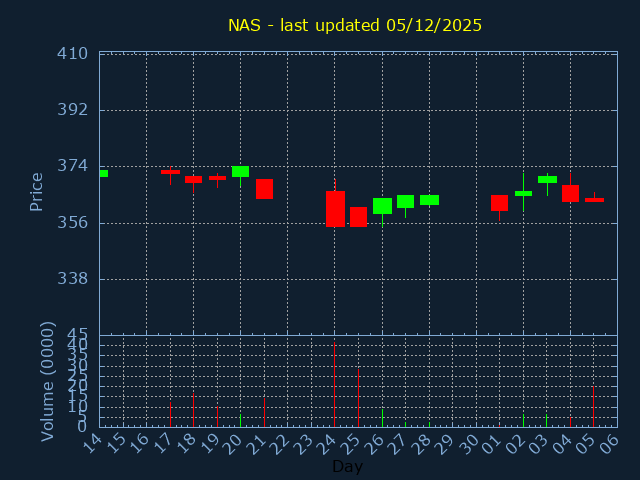Click the red candlestick on day 21
This screenshot has width=640, height=480.
[x=264, y=189]
